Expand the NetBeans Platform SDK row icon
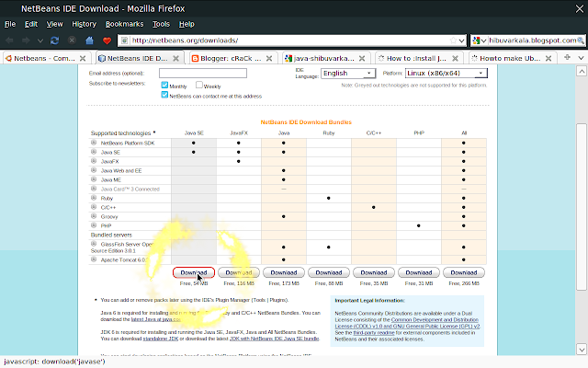Screen dimensions: 588x368 (x=94, y=143)
